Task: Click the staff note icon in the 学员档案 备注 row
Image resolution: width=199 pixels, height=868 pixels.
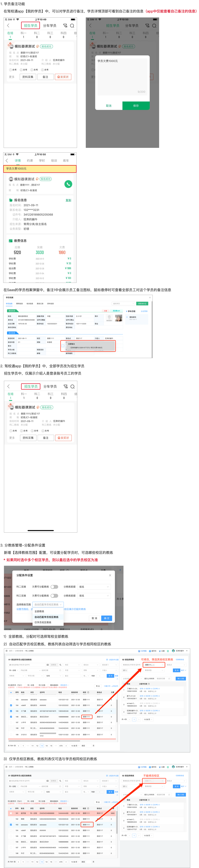Action: pos(63,346)
